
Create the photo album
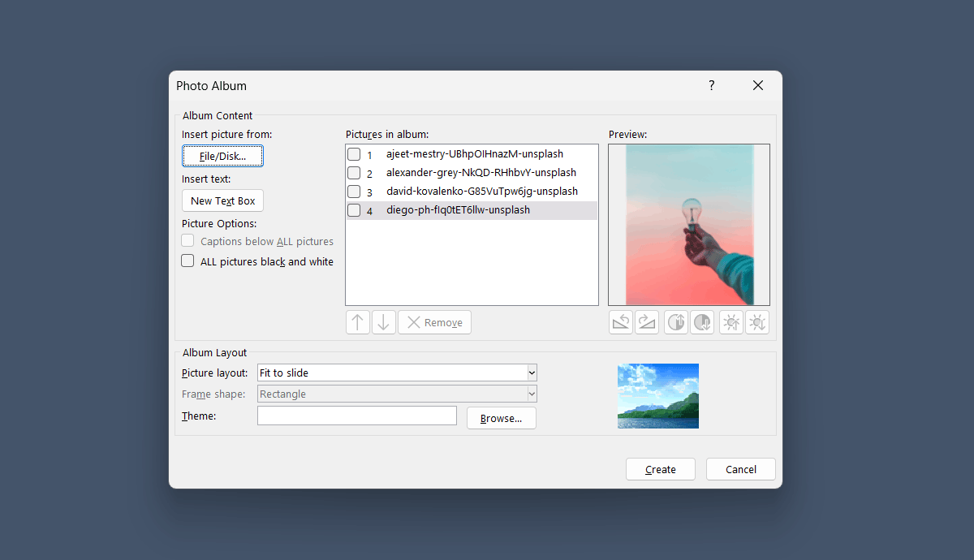coord(660,468)
